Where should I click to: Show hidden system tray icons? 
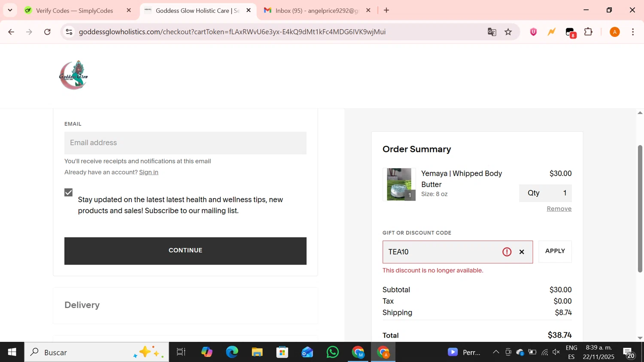pos(496,352)
